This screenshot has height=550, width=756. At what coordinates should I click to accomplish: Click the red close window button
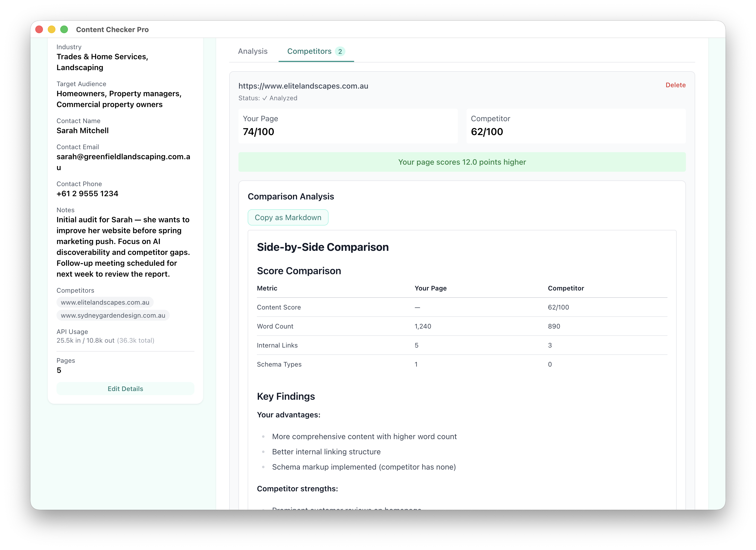pyautogui.click(x=39, y=29)
